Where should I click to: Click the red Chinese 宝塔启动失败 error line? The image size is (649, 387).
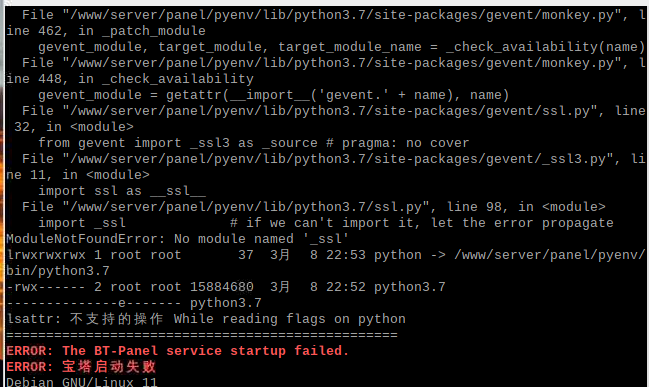(x=81, y=367)
